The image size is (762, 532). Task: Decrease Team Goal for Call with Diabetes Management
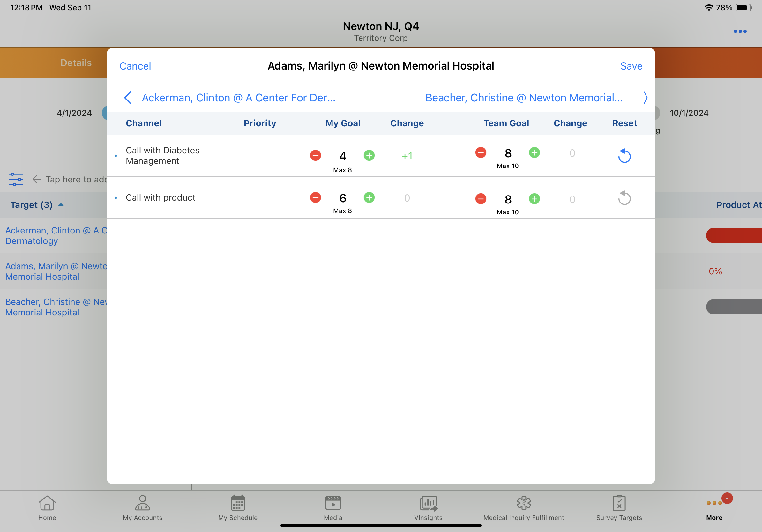[x=481, y=152]
